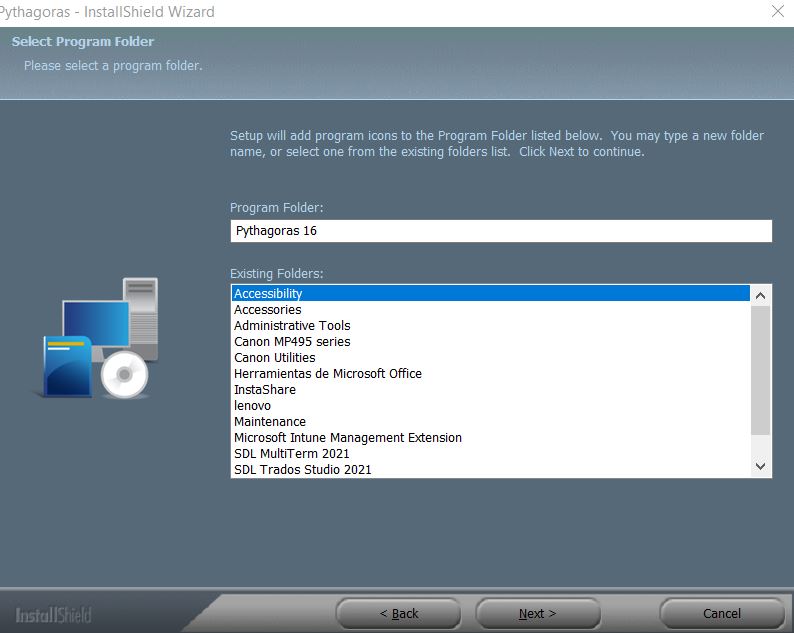The image size is (794, 633).
Task: Go back with the Back button
Action: point(399,613)
